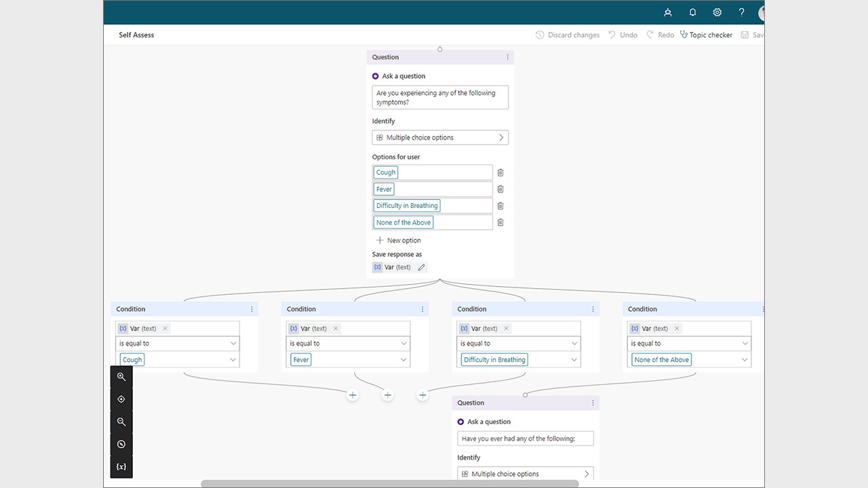Delete the Fever option
868x488 pixels.
click(500, 189)
